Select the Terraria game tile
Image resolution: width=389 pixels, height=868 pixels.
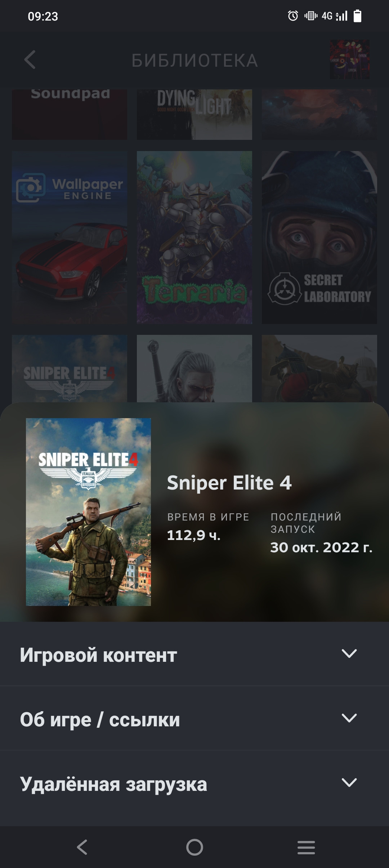pos(194,237)
